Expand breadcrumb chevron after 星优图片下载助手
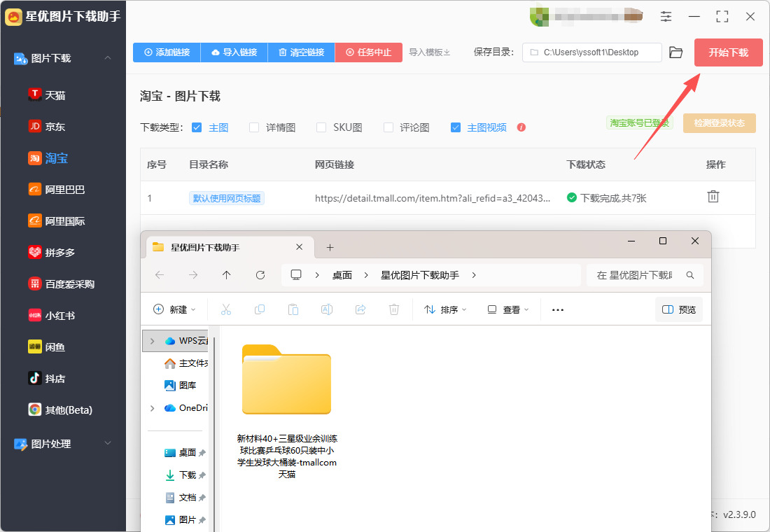770x532 pixels. click(474, 275)
